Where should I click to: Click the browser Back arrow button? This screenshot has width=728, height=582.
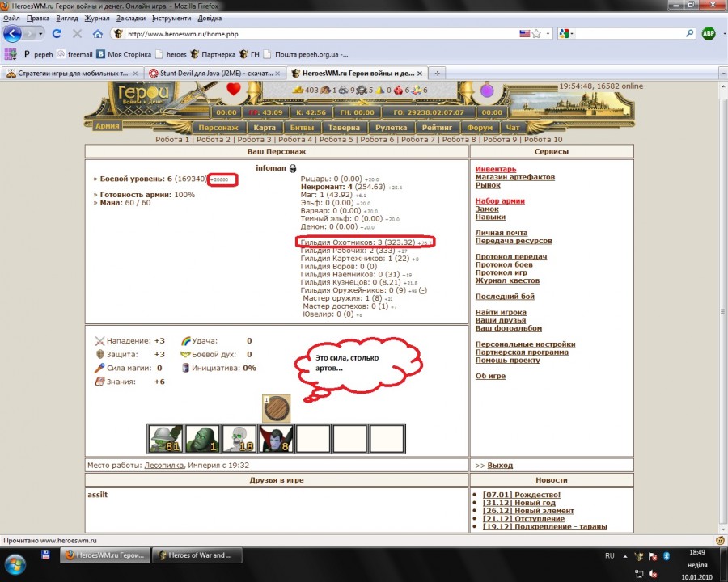click(12, 33)
